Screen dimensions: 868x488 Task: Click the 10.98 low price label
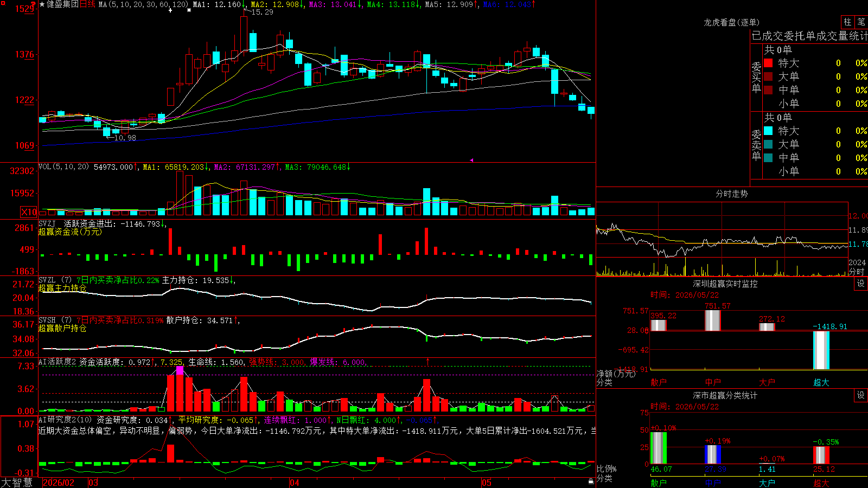(x=125, y=138)
